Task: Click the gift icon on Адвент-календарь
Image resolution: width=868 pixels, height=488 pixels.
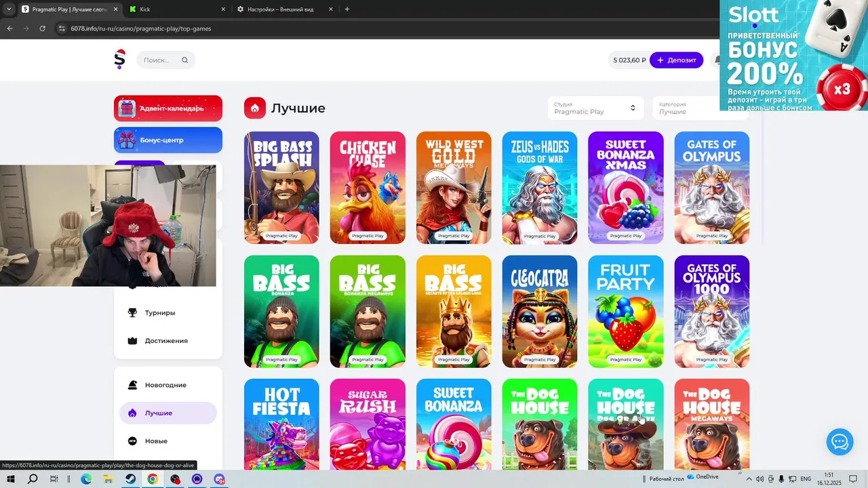Action: coord(127,108)
